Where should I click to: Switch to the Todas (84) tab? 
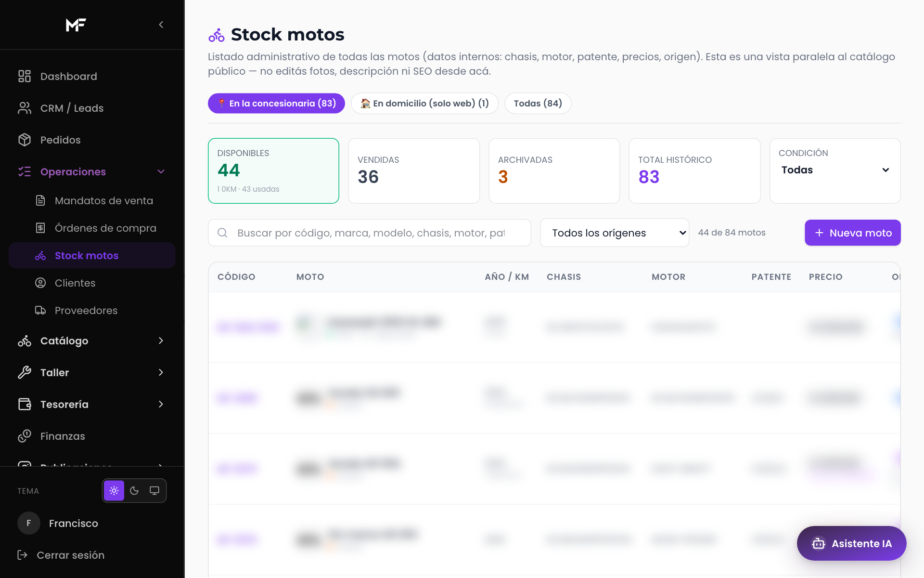click(x=538, y=103)
